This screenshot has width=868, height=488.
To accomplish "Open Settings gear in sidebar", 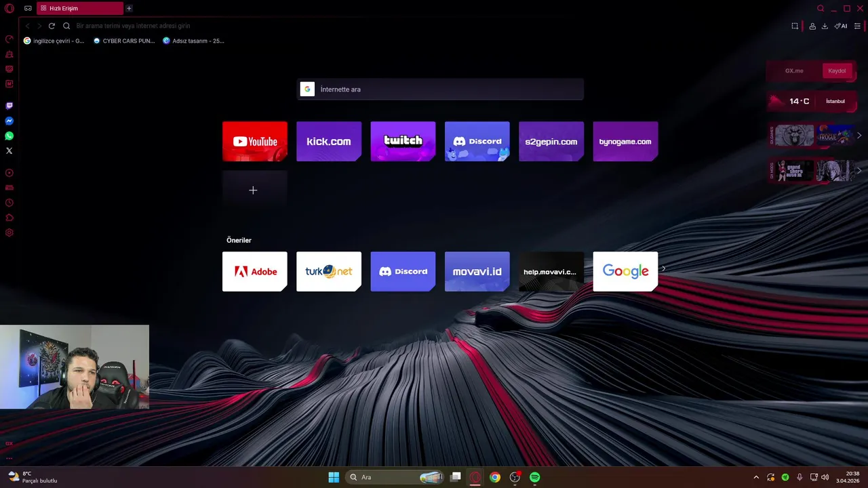I will click(x=9, y=232).
